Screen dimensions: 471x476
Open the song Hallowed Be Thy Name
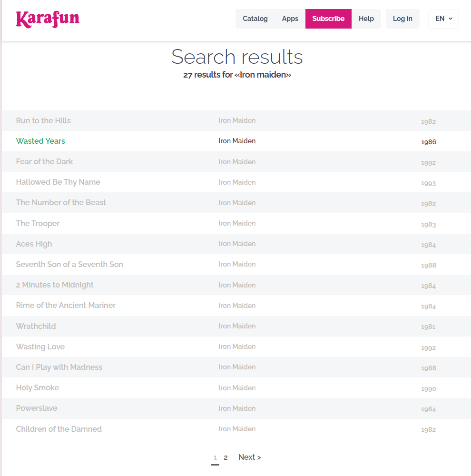58,182
